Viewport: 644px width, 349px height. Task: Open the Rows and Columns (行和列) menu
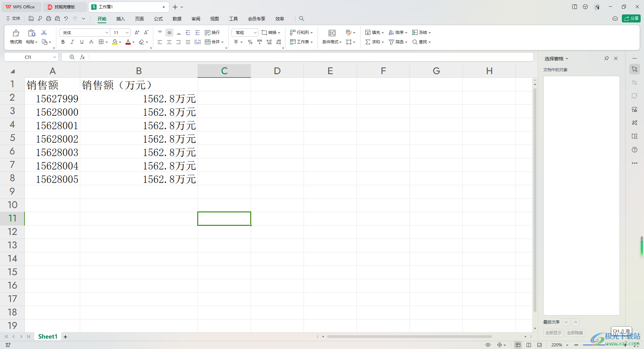point(302,33)
